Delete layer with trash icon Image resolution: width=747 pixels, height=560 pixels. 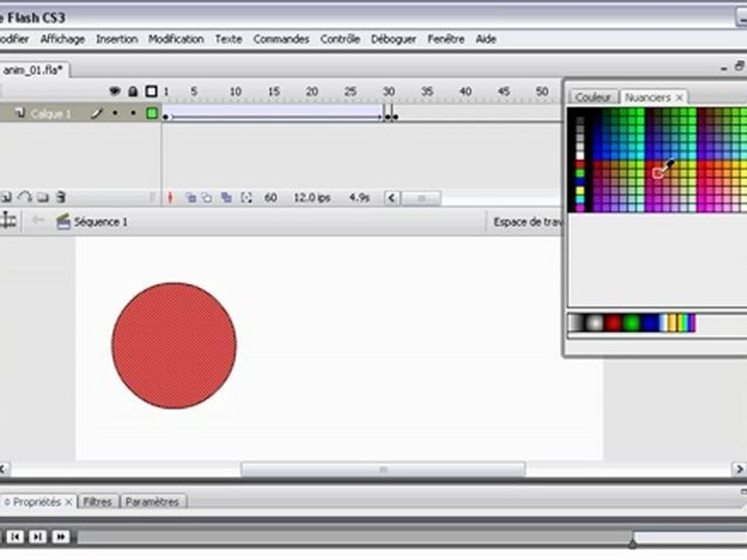(x=61, y=197)
